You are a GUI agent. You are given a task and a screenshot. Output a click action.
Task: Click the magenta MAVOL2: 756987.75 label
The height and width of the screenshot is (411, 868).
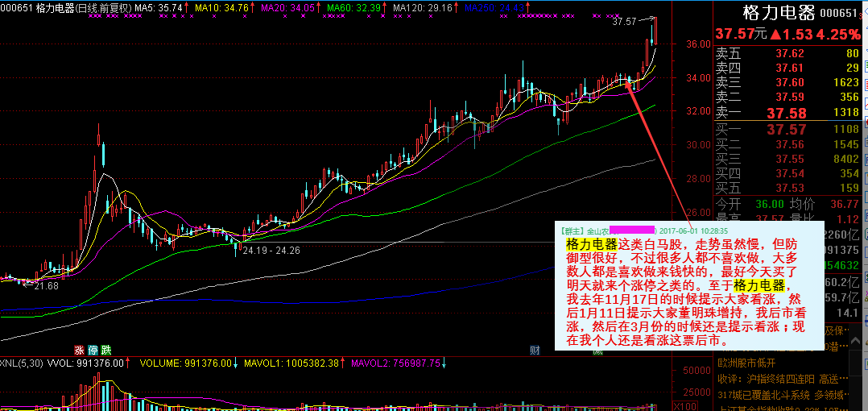[x=396, y=363]
